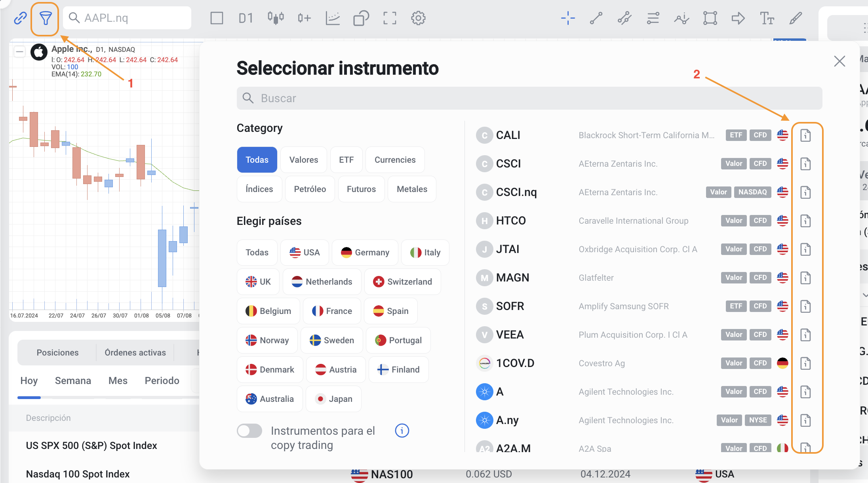Screen dimensions: 868x483
Task: Toggle fullscreen chart mode icon
Action: 390,18
